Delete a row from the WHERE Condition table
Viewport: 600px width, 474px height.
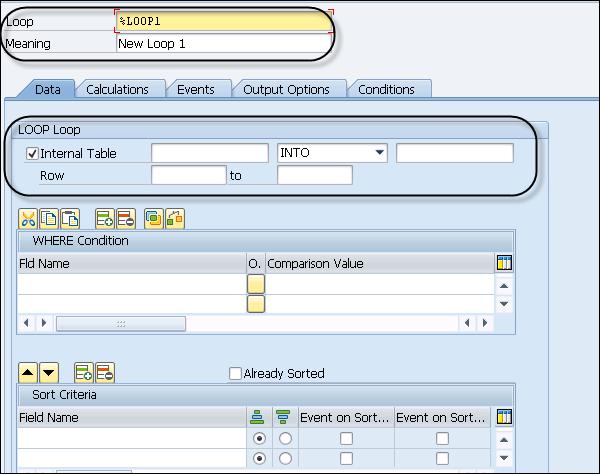click(125, 219)
